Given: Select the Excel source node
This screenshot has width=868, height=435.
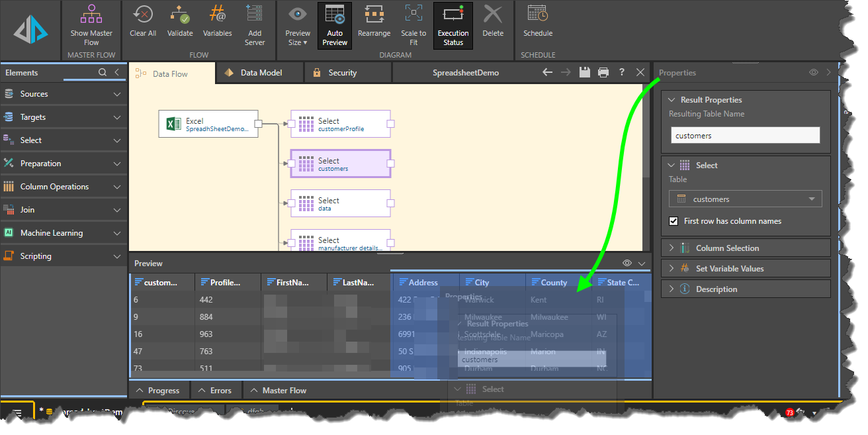Looking at the screenshot, I should tap(208, 124).
